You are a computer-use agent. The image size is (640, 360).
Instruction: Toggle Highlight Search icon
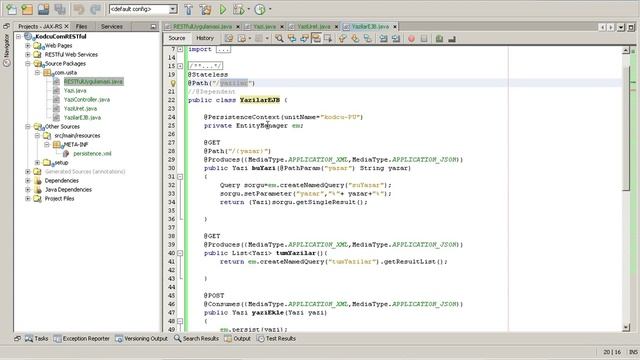(316, 38)
